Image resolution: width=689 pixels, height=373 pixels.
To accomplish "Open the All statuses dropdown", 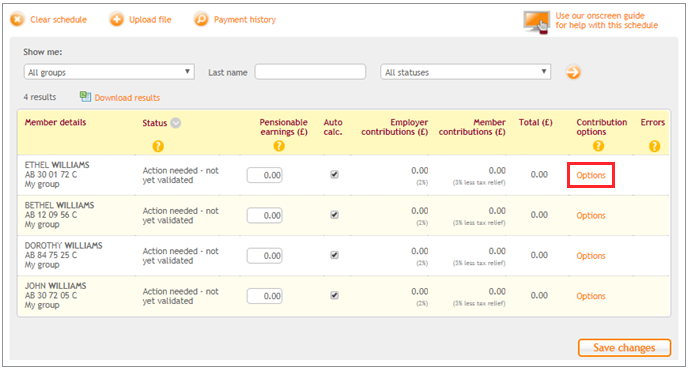I will (x=465, y=72).
